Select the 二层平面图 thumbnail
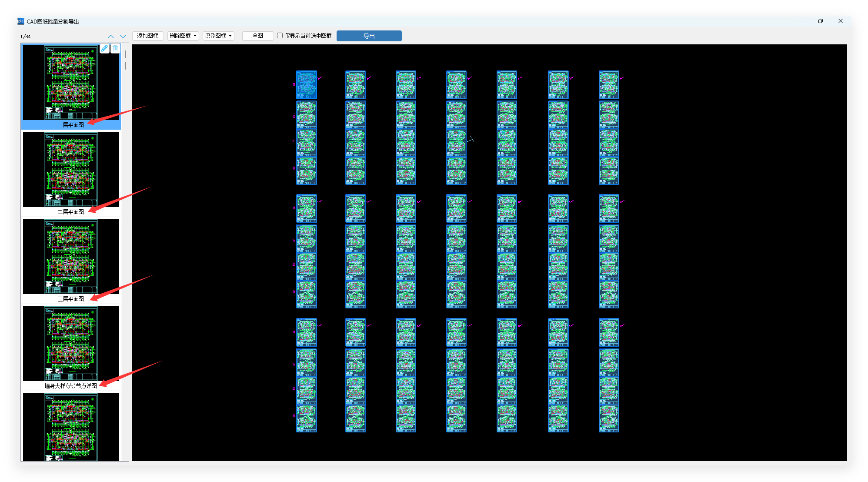Image resolution: width=868 pixels, height=482 pixels. pos(71,171)
